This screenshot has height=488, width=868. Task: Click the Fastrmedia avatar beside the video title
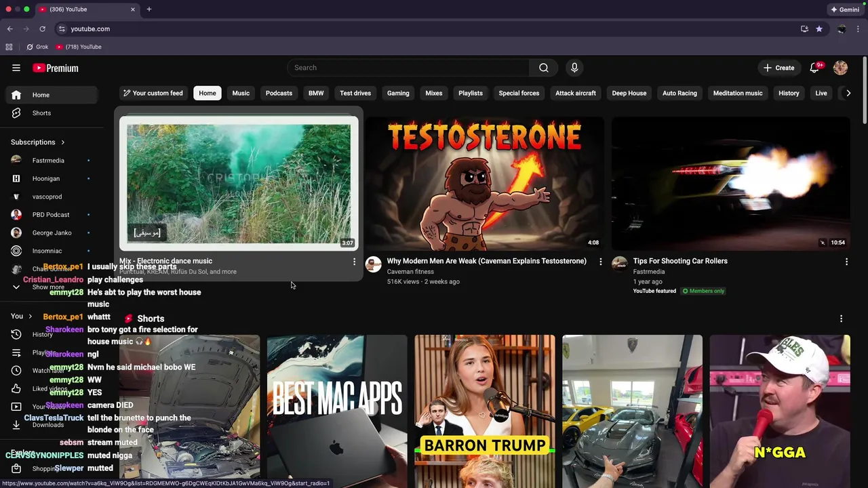click(620, 264)
